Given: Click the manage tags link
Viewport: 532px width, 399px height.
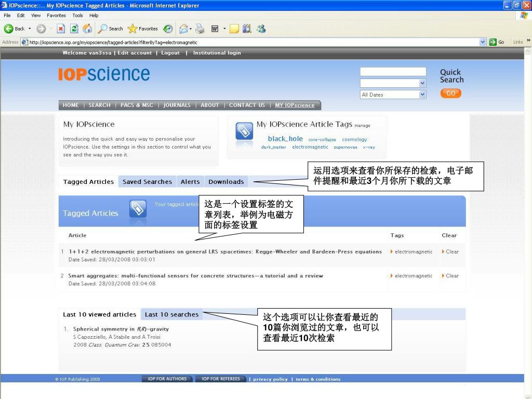Looking at the screenshot, I should [x=362, y=126].
